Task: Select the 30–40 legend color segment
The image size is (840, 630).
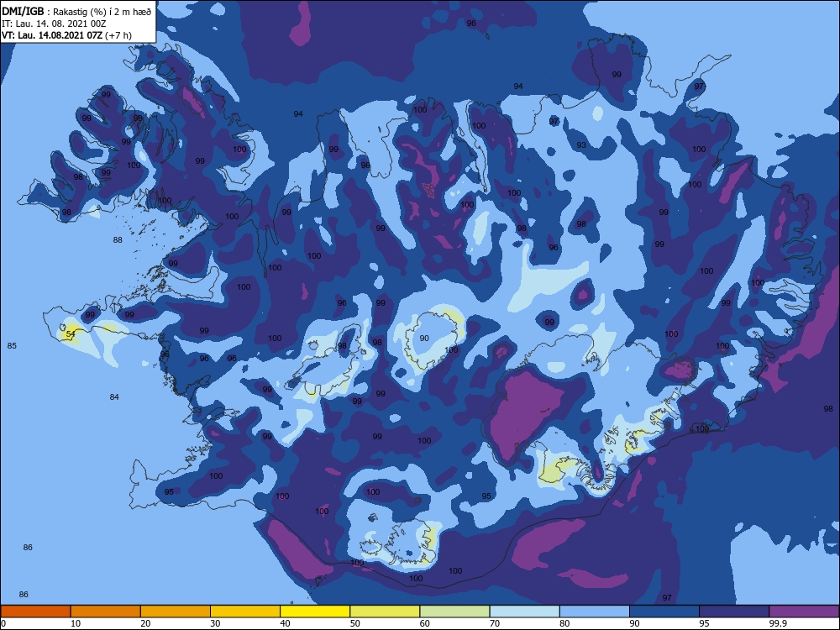Action: pos(245,612)
